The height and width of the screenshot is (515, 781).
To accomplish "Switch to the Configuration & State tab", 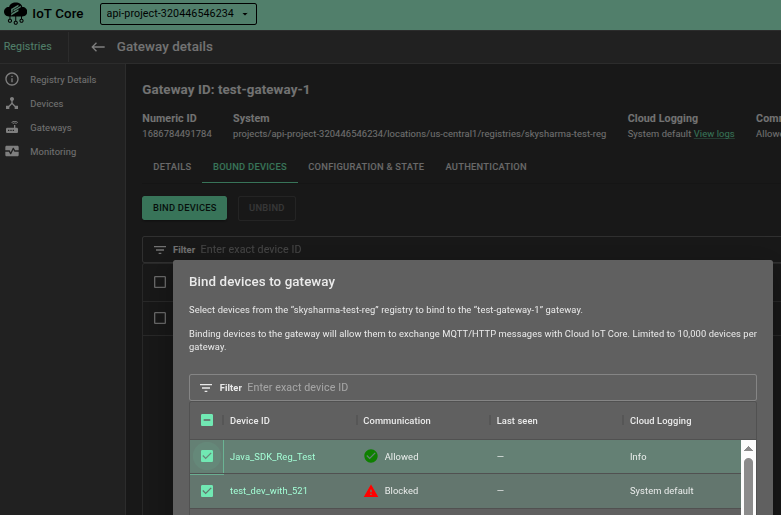I will pos(366,167).
